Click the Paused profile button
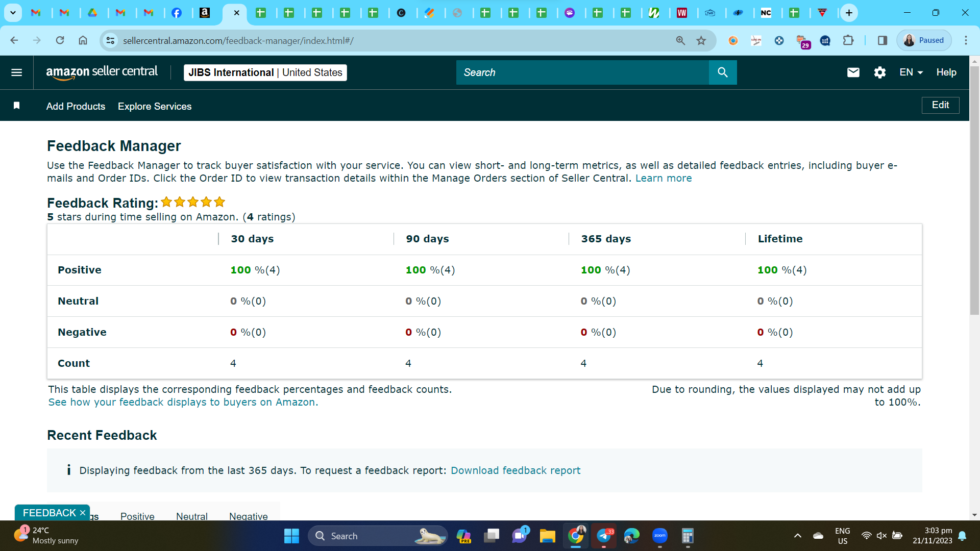The image size is (980, 551). pyautogui.click(x=924, y=40)
